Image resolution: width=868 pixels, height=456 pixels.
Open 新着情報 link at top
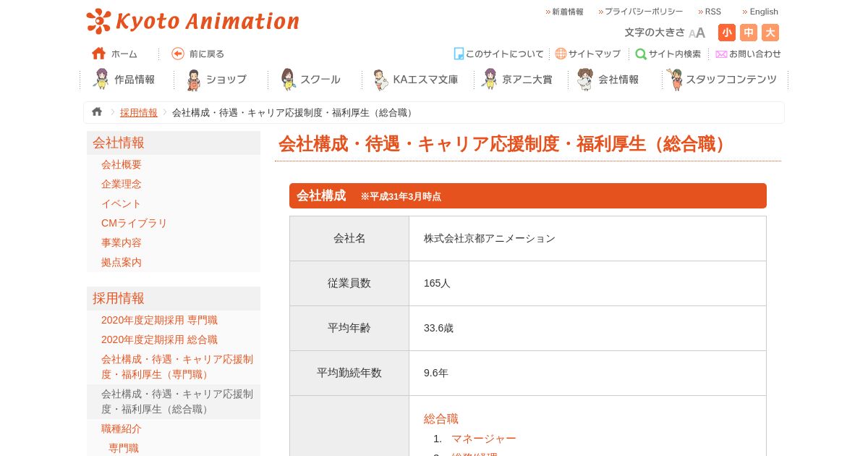coord(564,12)
